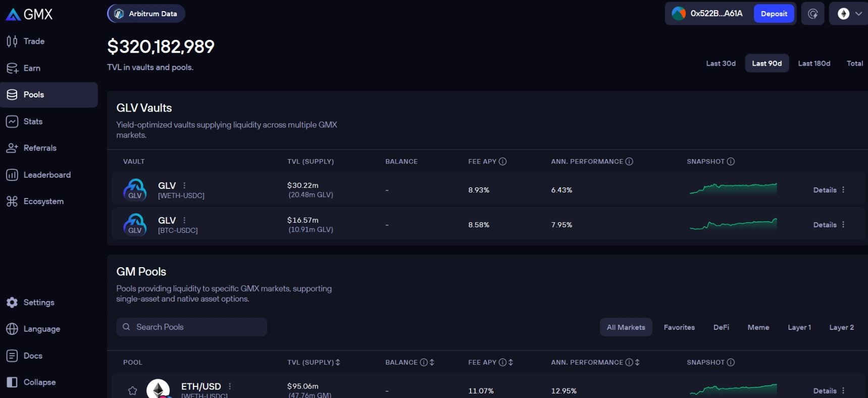
Task: Select the Favorites filter
Action: point(679,327)
